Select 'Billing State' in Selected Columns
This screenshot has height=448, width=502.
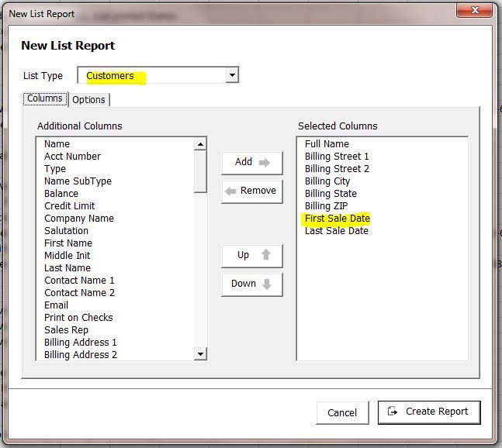click(x=331, y=194)
